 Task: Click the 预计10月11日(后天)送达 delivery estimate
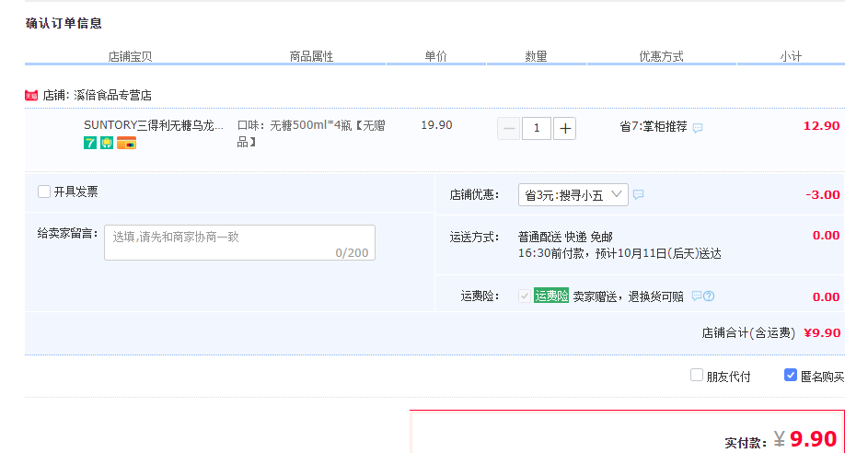coord(658,253)
